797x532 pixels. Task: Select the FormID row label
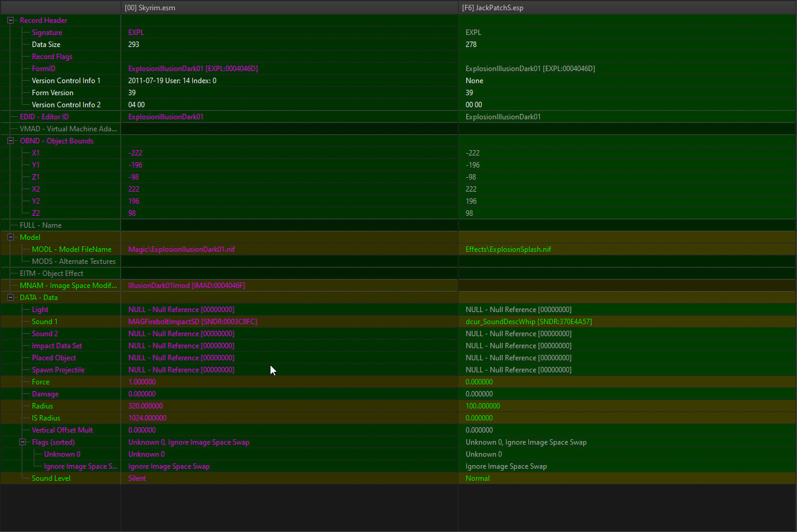43,69
